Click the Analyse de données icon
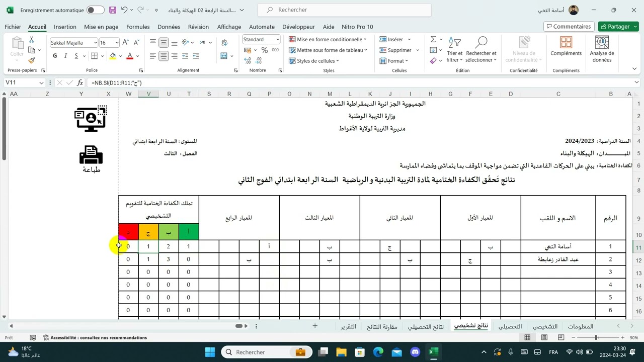Viewport: 644px width, 362px height. (602, 49)
